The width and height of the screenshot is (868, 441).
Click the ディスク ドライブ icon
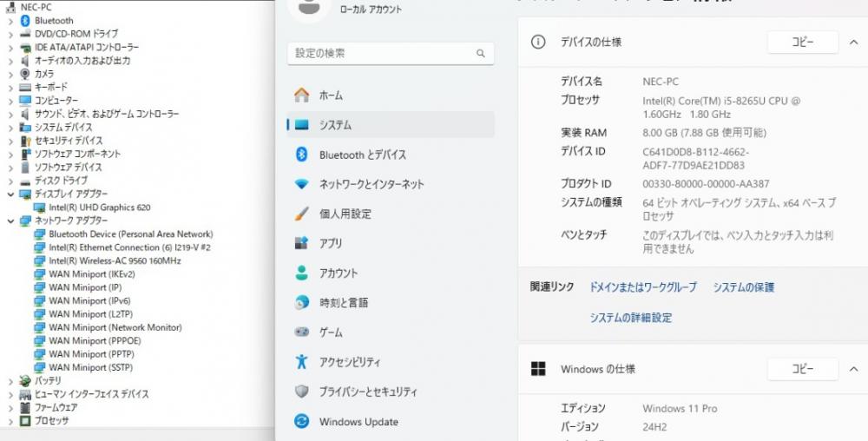tap(25, 181)
